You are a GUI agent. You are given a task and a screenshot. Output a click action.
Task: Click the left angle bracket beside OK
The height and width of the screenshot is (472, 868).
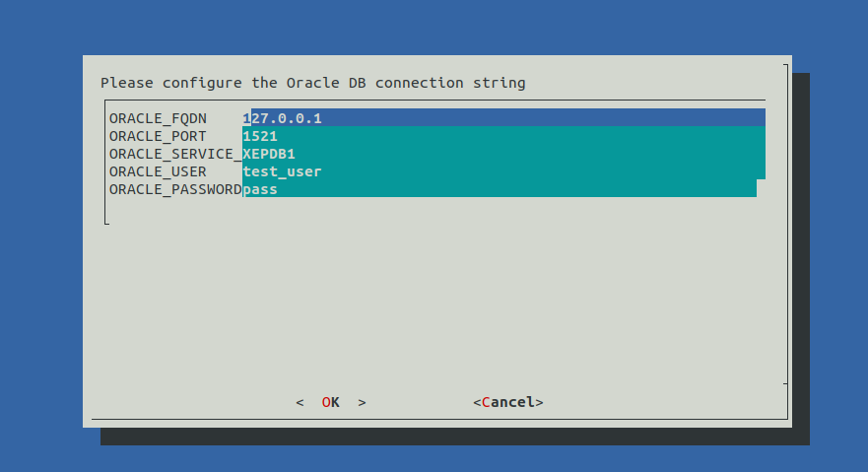click(x=300, y=402)
